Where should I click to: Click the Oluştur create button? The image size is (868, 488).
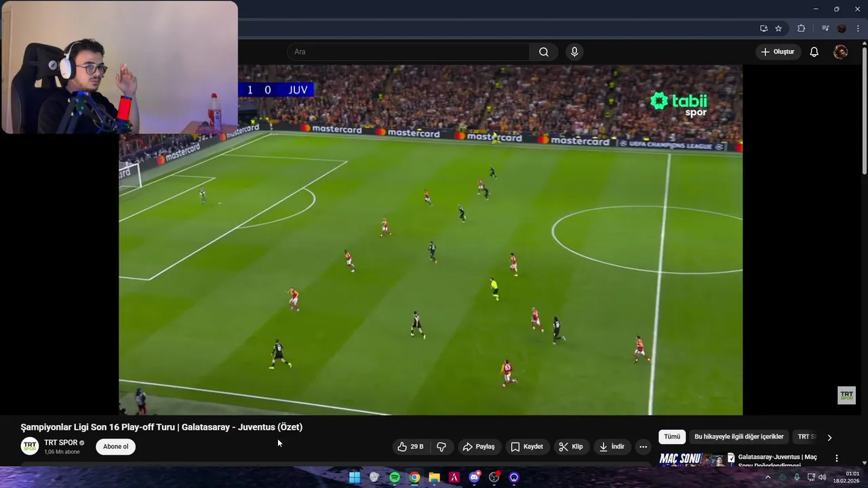tap(778, 52)
